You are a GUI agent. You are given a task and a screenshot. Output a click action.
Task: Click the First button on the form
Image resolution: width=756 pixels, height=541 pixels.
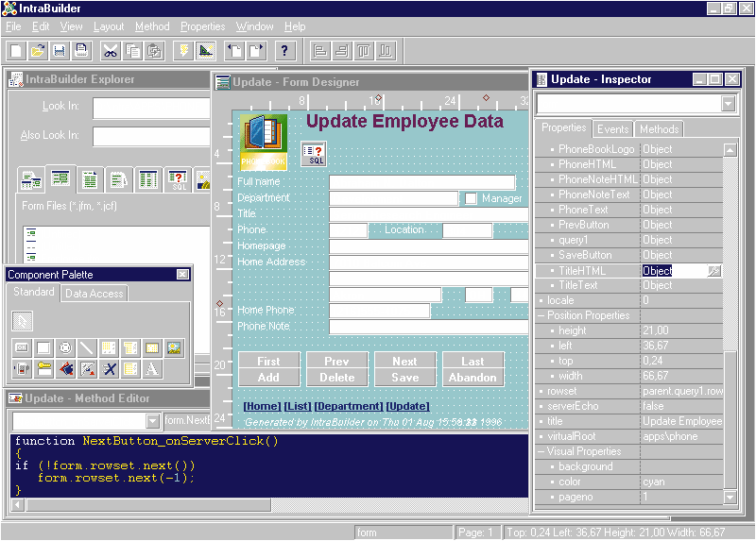point(268,361)
